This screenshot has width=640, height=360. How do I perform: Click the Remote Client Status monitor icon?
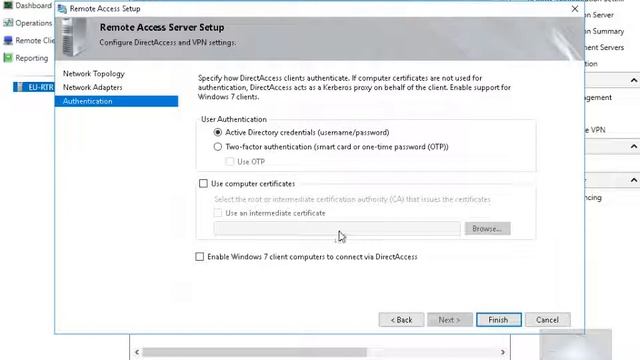(8, 40)
